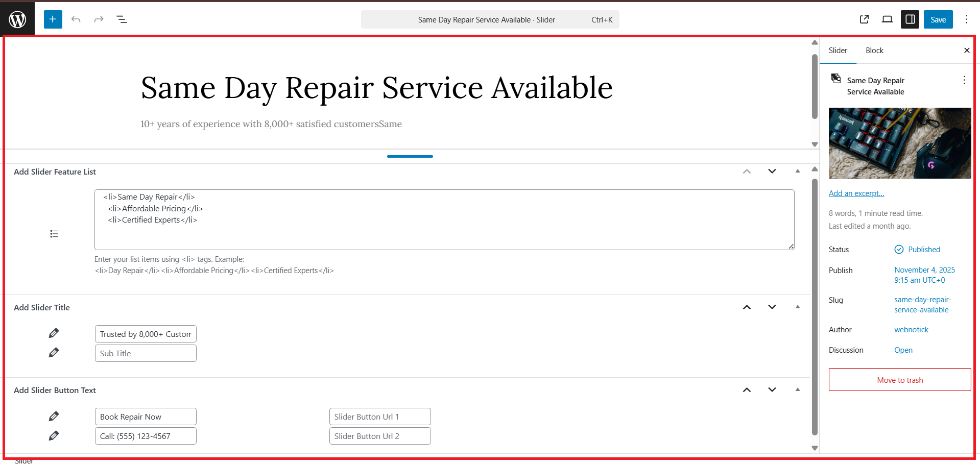Open actions menu beside Same Day Repair title
980x465 pixels.
(964, 80)
